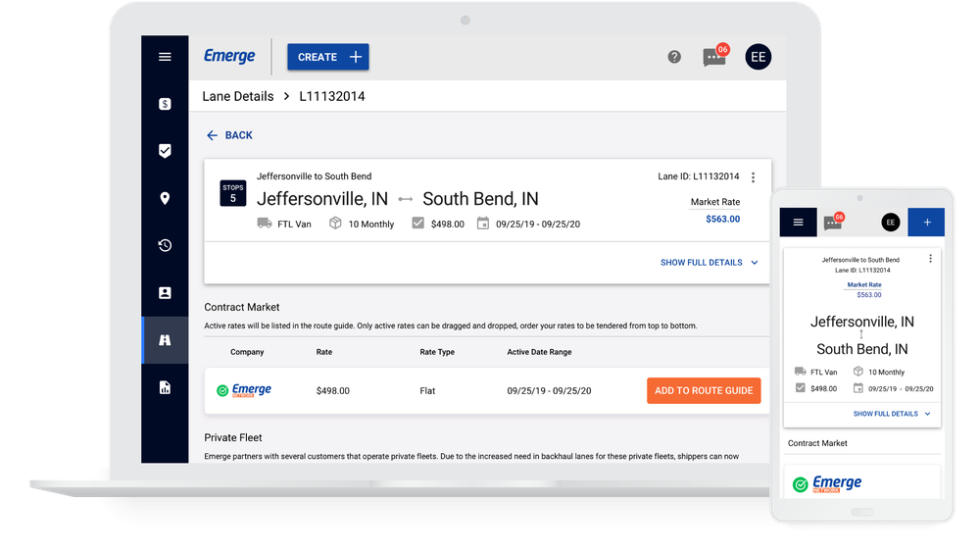Click 09/25/19 - 09/25/20 in the table row

tap(550, 391)
